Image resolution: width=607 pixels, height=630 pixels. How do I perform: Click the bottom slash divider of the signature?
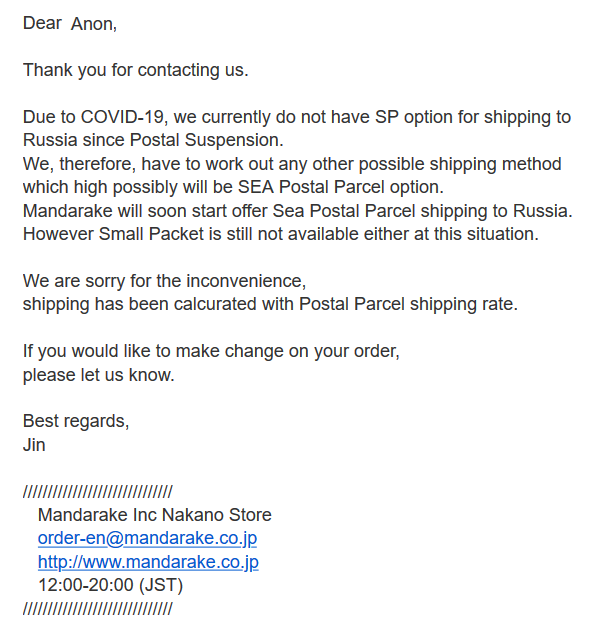pos(97,608)
